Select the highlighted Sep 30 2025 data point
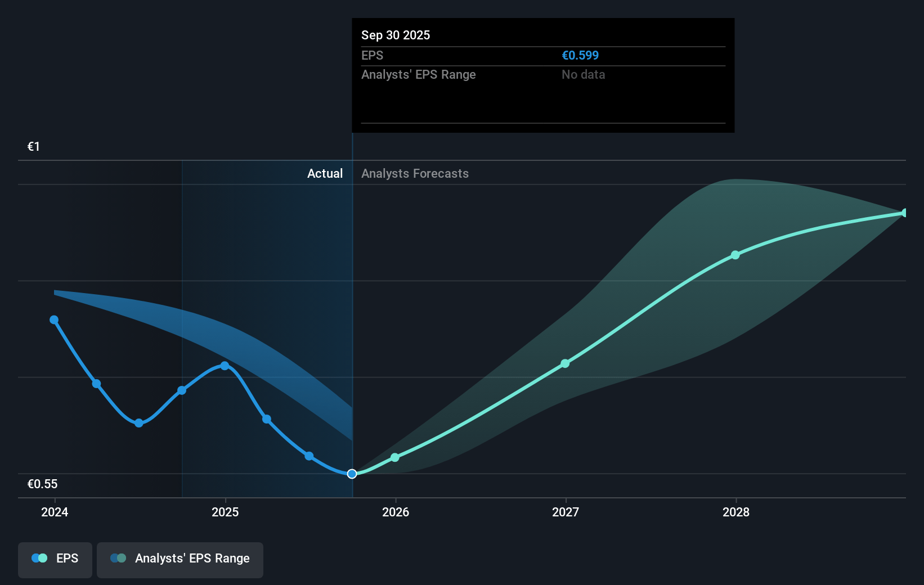The image size is (924, 585). (352, 474)
